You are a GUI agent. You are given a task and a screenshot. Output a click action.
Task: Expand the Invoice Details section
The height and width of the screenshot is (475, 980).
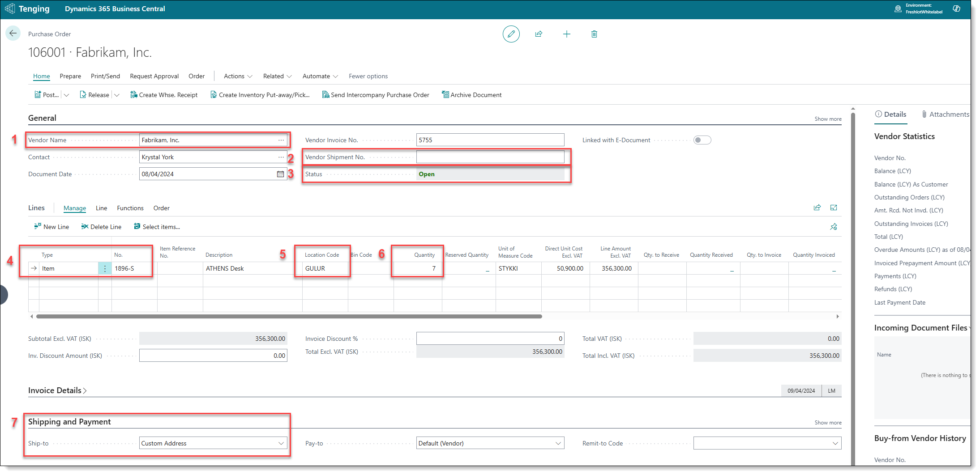(x=57, y=390)
